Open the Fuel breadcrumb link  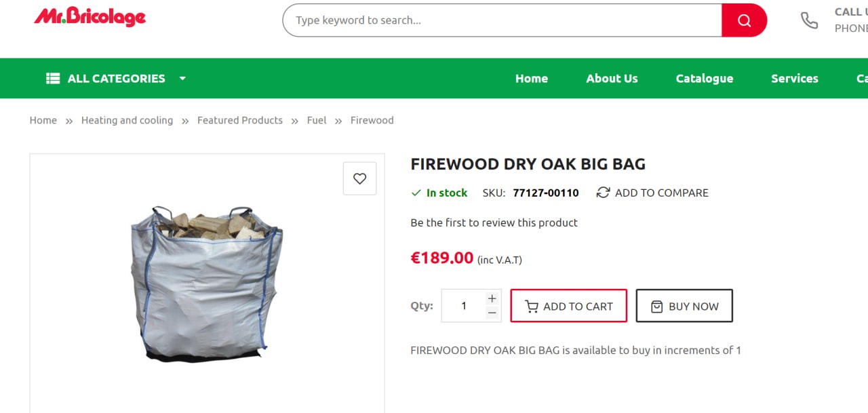pyautogui.click(x=316, y=120)
